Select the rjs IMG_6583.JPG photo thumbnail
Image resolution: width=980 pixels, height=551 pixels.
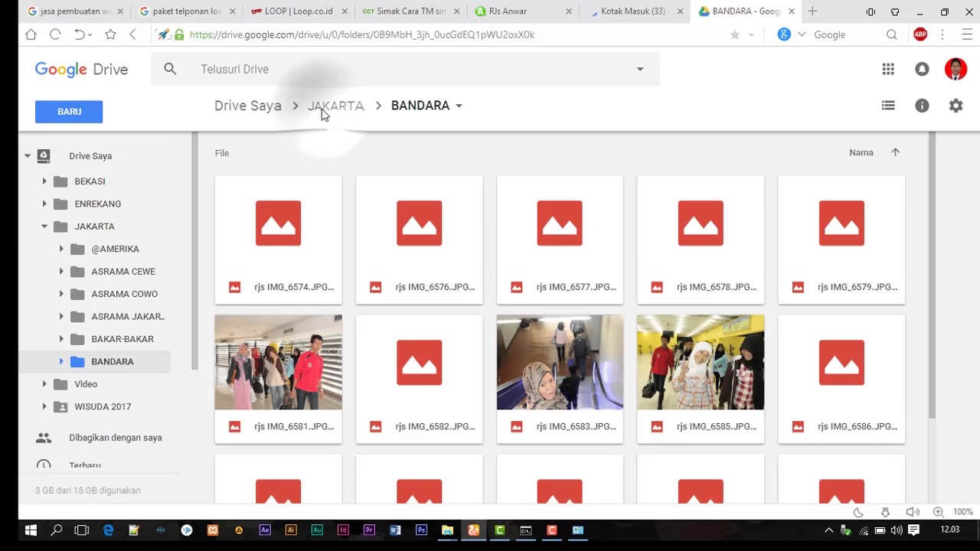tap(560, 363)
